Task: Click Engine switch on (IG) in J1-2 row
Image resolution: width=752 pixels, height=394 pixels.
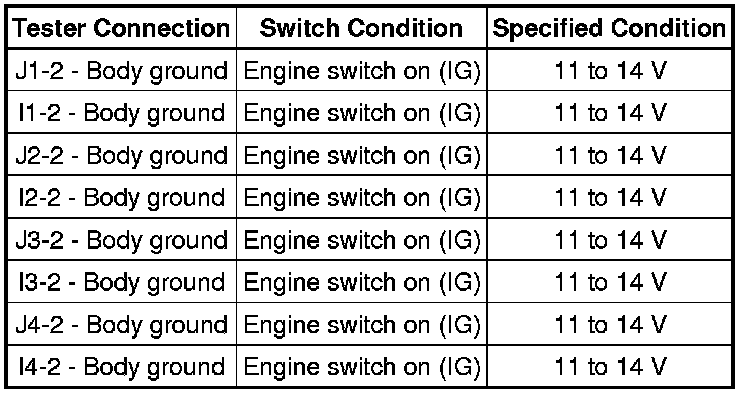Action: [362, 70]
